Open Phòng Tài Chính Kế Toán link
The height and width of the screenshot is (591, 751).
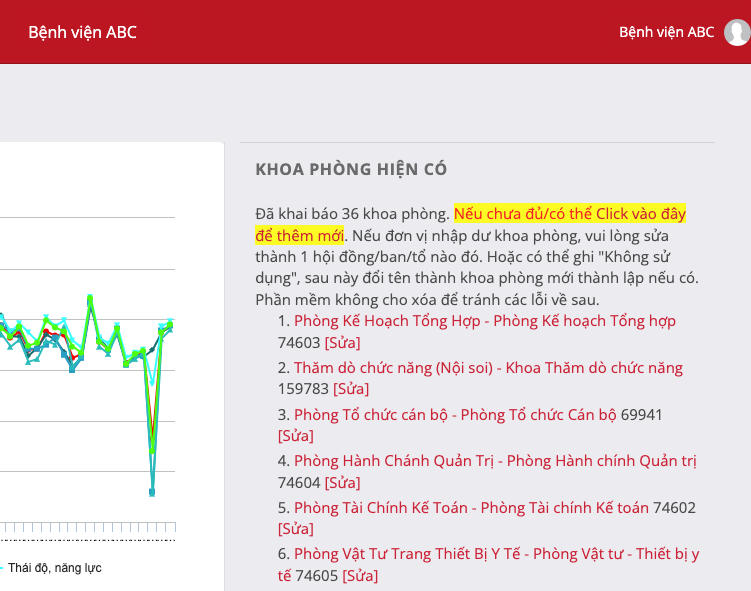pyautogui.click(x=471, y=507)
